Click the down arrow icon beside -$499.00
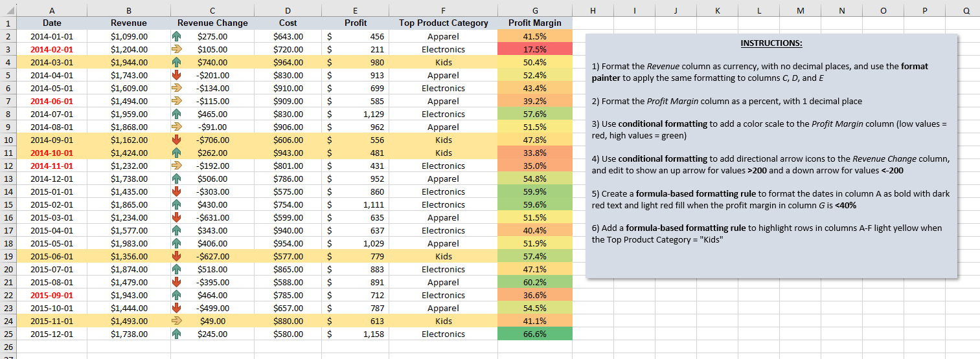980x359 pixels. (x=177, y=309)
